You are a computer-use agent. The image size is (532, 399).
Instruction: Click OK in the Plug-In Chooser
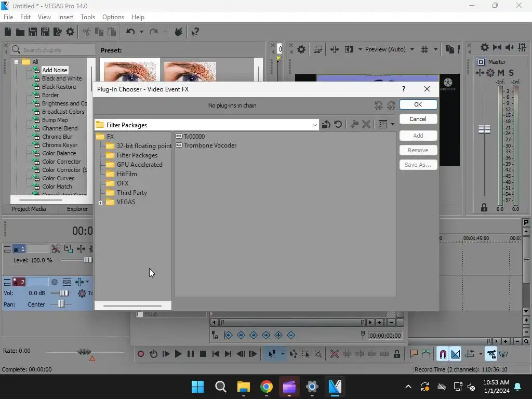tap(418, 104)
